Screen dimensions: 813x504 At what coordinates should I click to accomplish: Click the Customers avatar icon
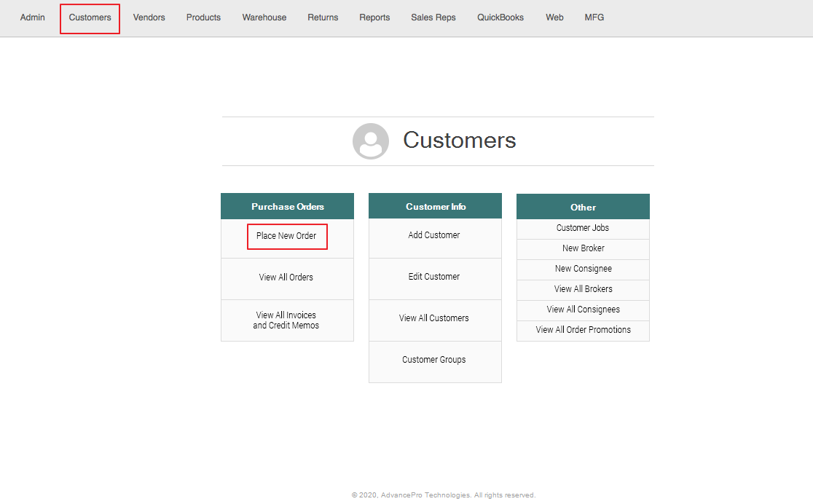370,141
